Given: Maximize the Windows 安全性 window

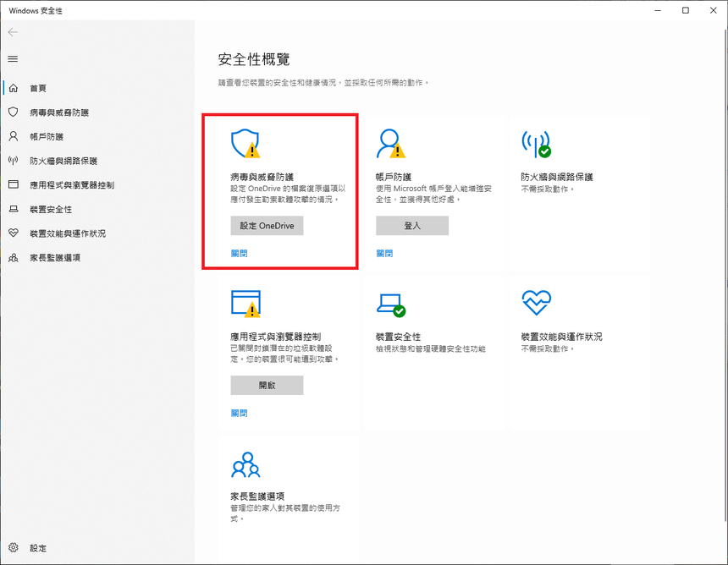Looking at the screenshot, I should click(686, 10).
